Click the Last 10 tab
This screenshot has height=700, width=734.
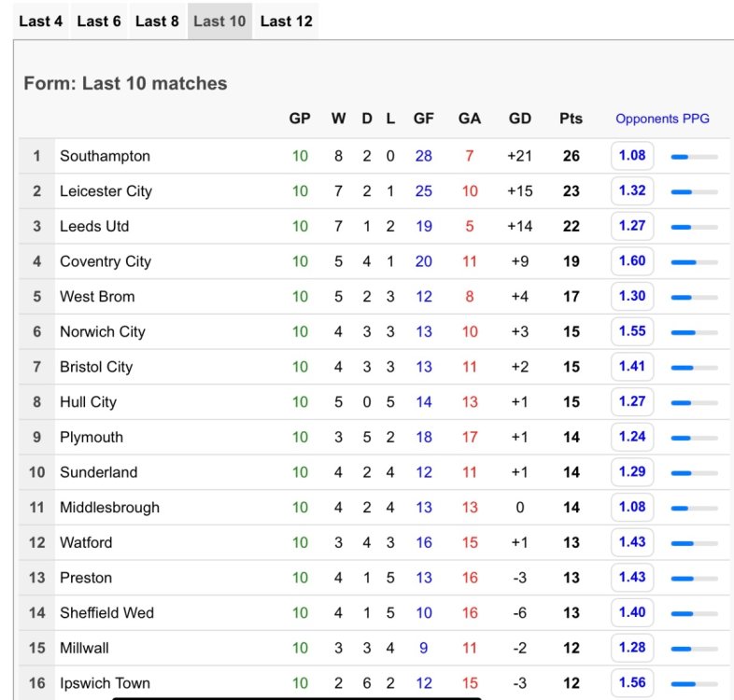pos(219,21)
